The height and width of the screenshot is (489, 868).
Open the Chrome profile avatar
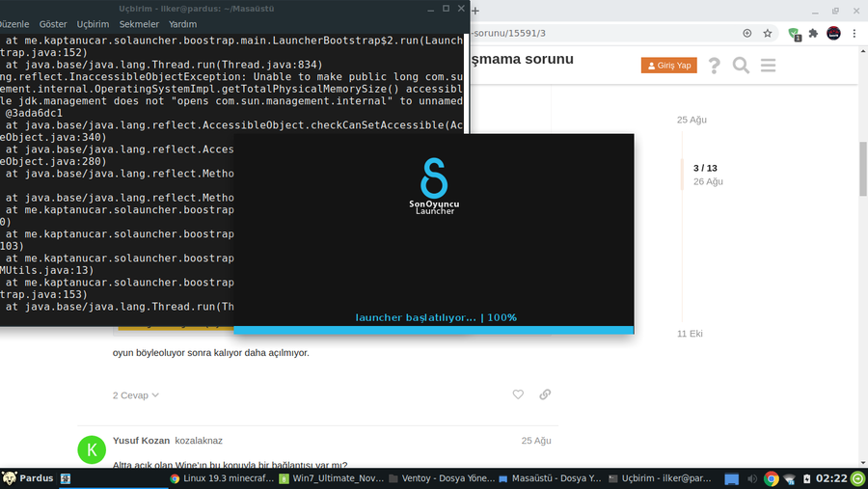pos(833,33)
